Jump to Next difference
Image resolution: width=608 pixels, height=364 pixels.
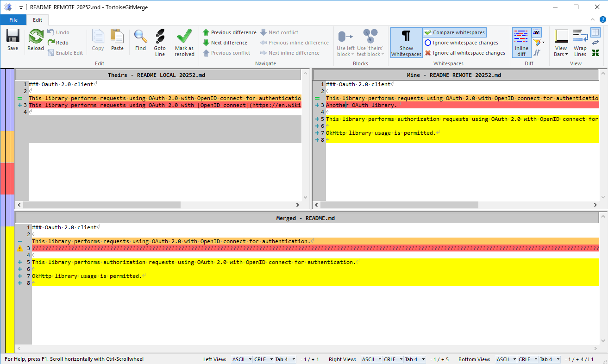[x=226, y=43]
